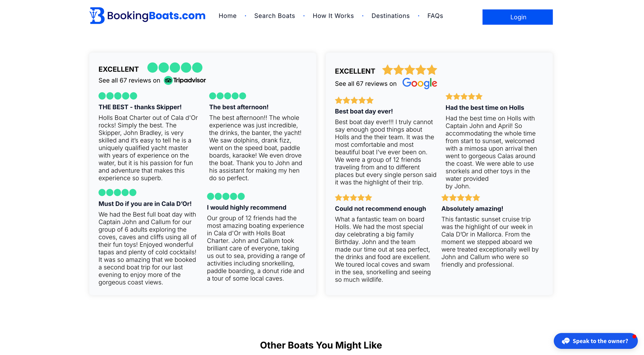The height and width of the screenshot is (355, 644).
Task: Select 'Could not recommend enough' review heading
Action: point(380,209)
